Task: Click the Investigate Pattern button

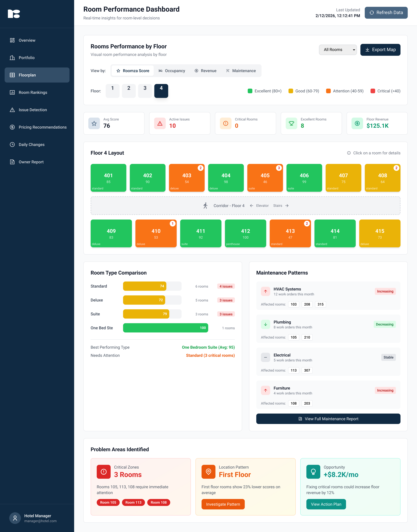Action: pyautogui.click(x=223, y=504)
